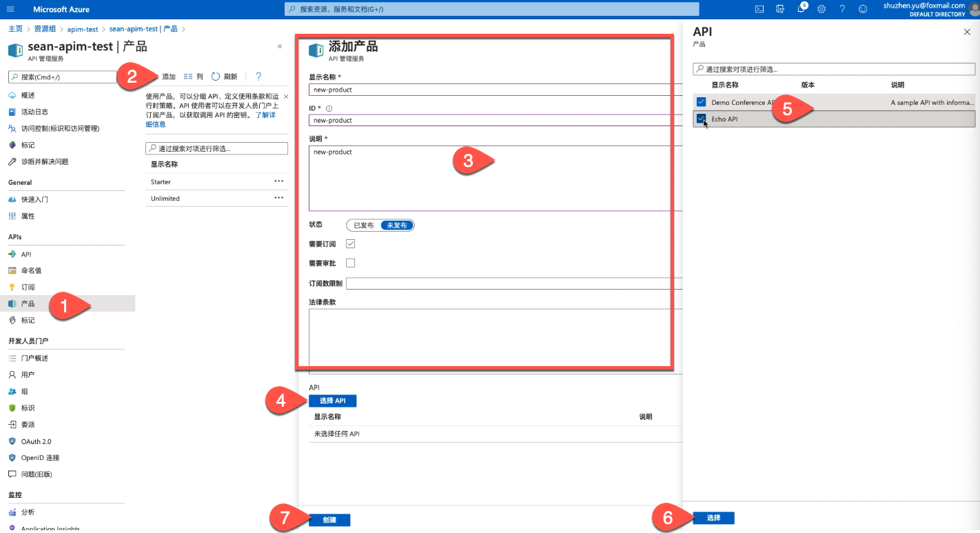Open 分析 under 监控
Viewport: 980px width, 533px height.
(28, 512)
